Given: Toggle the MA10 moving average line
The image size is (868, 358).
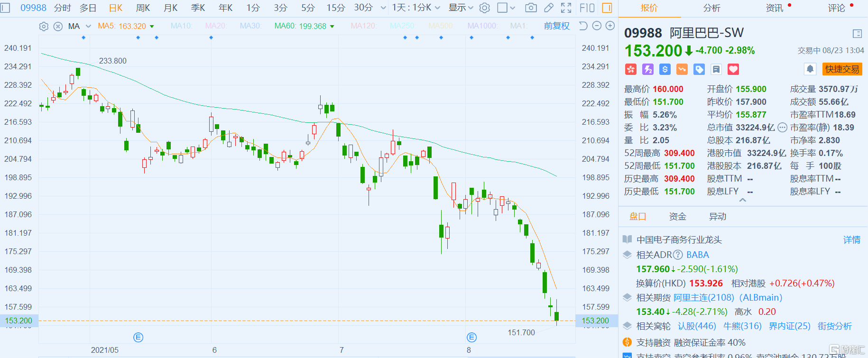Looking at the screenshot, I should click(181, 26).
